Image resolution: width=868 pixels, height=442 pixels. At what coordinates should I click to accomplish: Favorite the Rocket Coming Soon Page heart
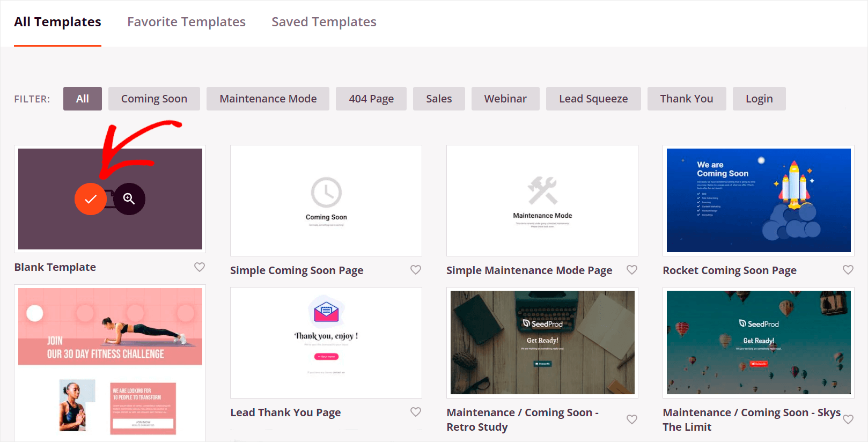(848, 270)
